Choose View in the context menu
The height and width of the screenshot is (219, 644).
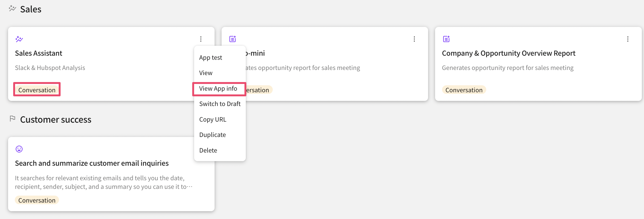(206, 73)
